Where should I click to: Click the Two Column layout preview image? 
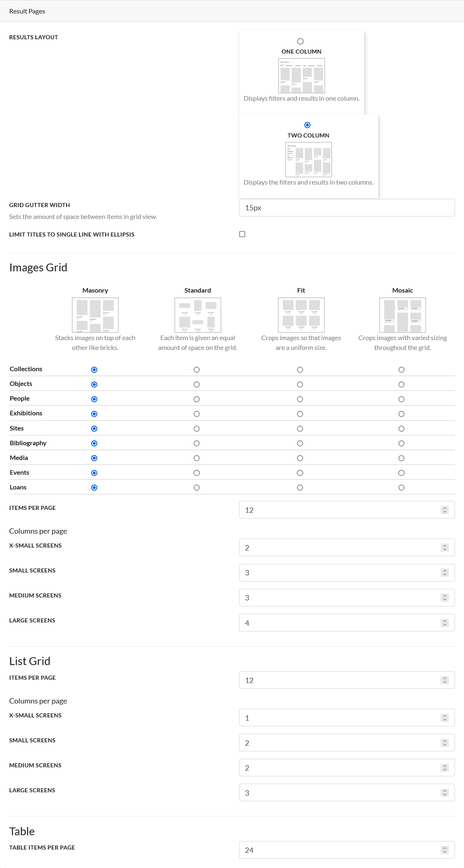click(x=308, y=160)
